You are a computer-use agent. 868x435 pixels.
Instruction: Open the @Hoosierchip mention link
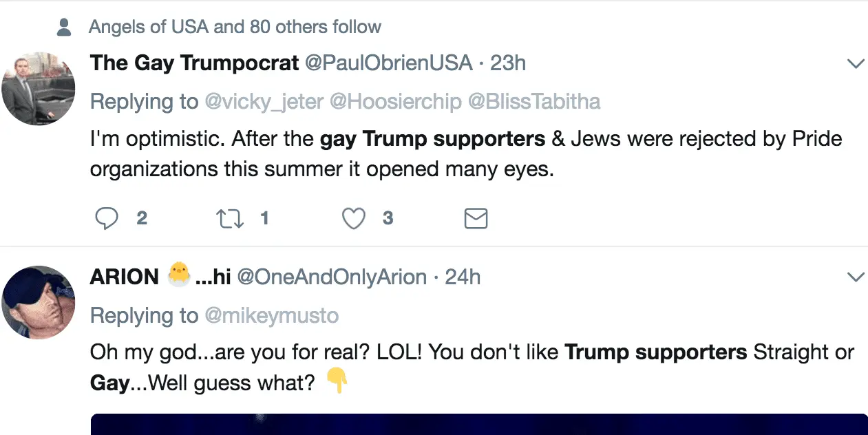(396, 102)
